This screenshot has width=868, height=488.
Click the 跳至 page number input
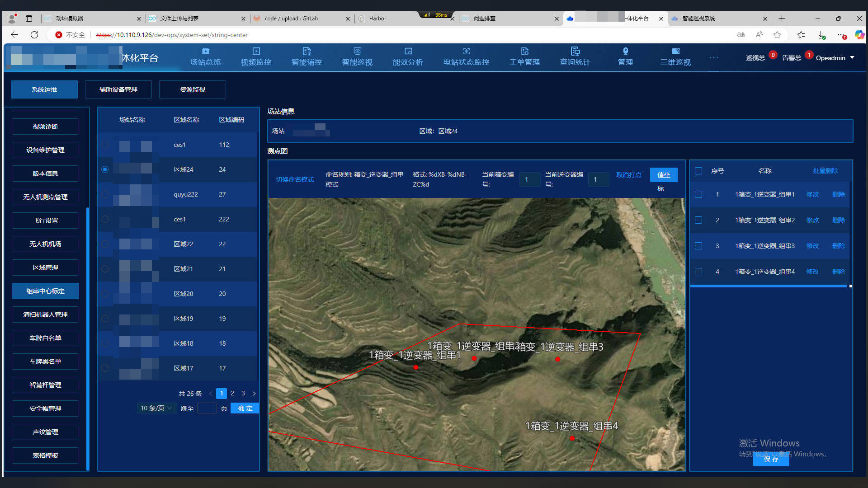[207, 408]
